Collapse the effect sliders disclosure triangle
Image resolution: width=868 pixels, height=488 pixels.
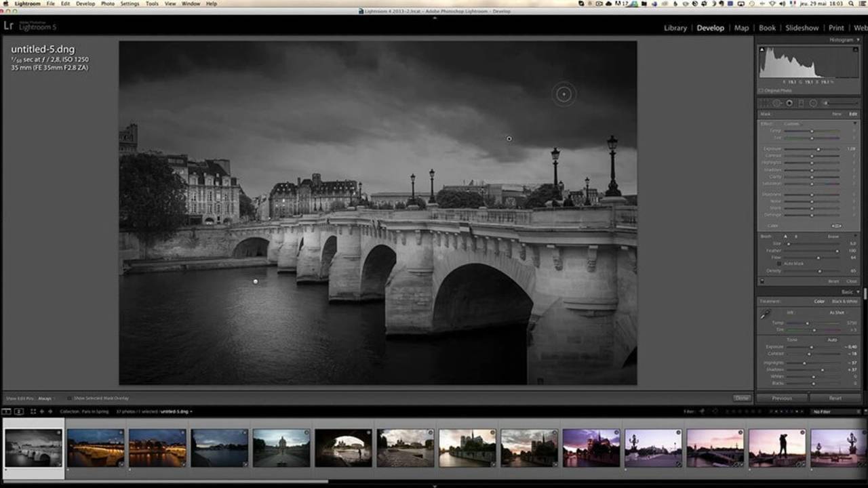click(x=854, y=124)
